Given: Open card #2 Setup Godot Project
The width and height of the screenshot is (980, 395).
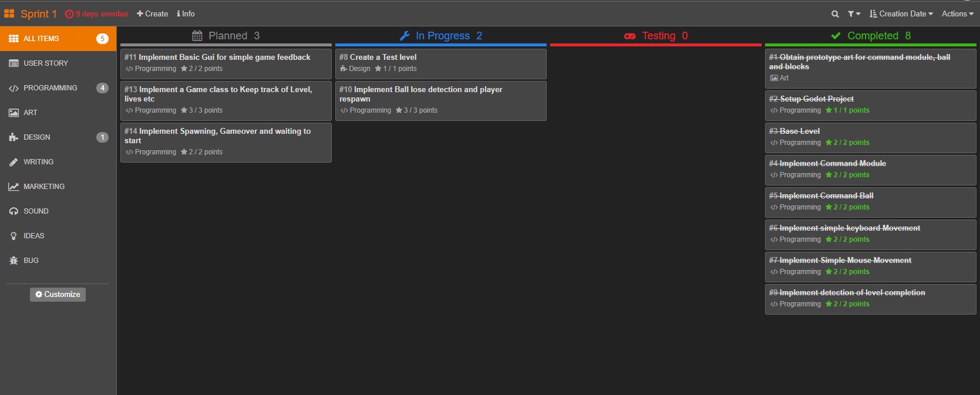Looking at the screenshot, I should (871, 106).
